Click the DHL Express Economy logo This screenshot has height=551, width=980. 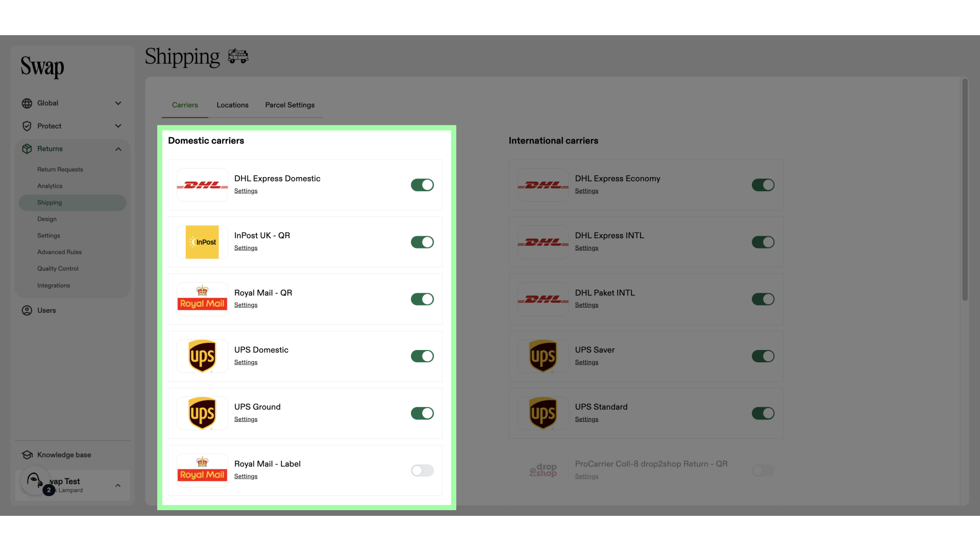(x=543, y=185)
